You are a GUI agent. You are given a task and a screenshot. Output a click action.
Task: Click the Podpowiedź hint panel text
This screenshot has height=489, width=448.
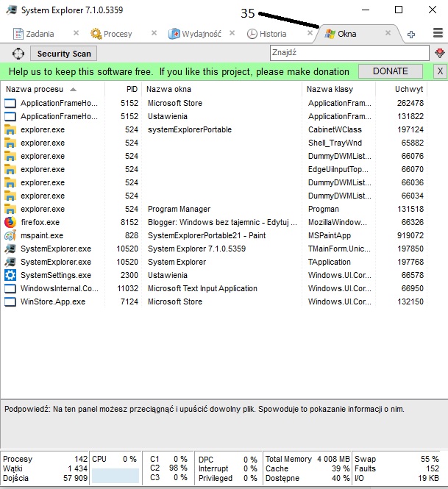point(205,409)
